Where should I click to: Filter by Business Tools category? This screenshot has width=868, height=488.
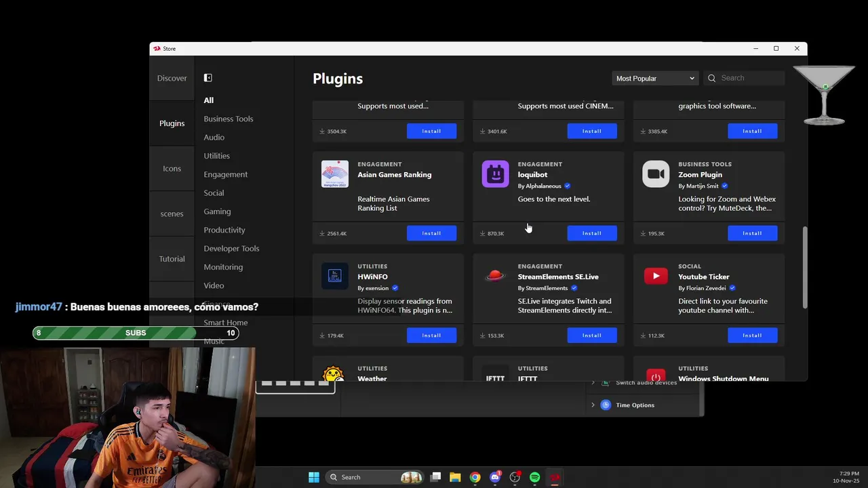[x=229, y=119]
